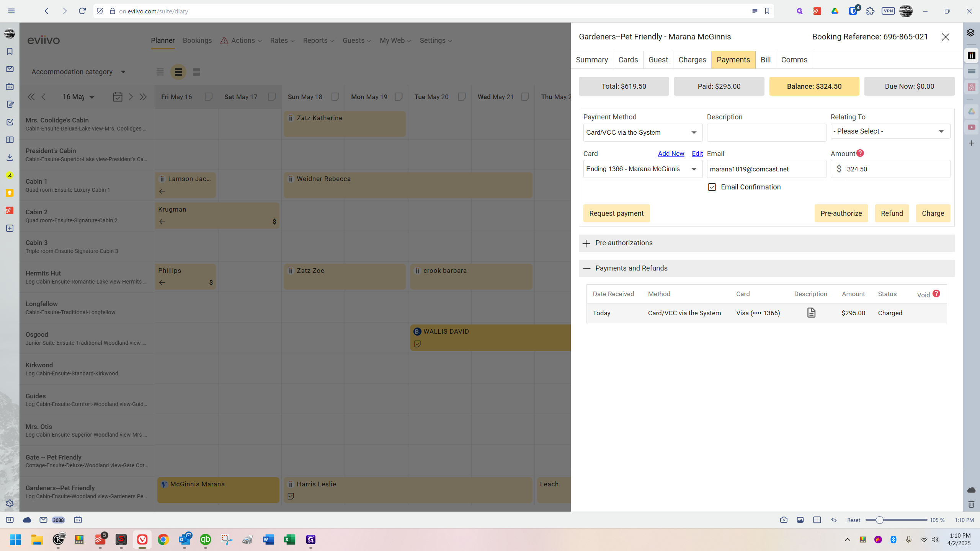Click the Amount help question mark icon
The image size is (980, 551).
tap(860, 153)
